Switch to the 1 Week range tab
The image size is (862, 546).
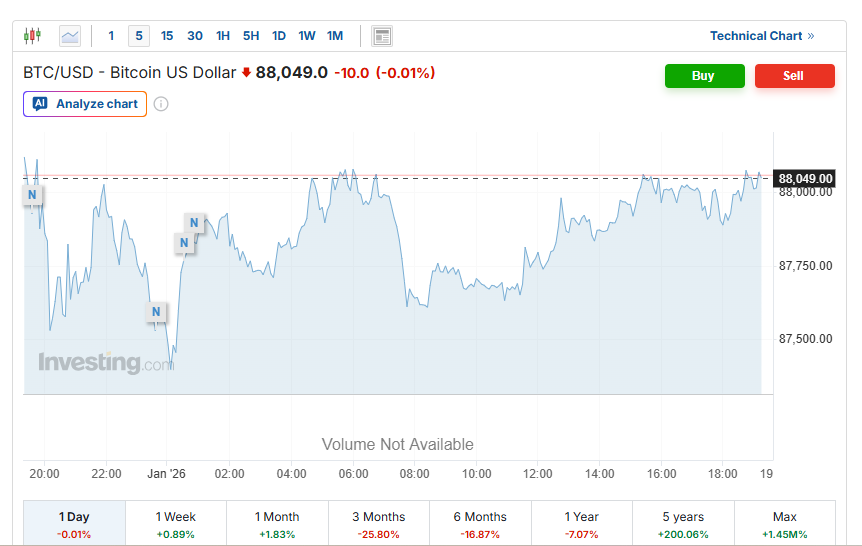176,523
